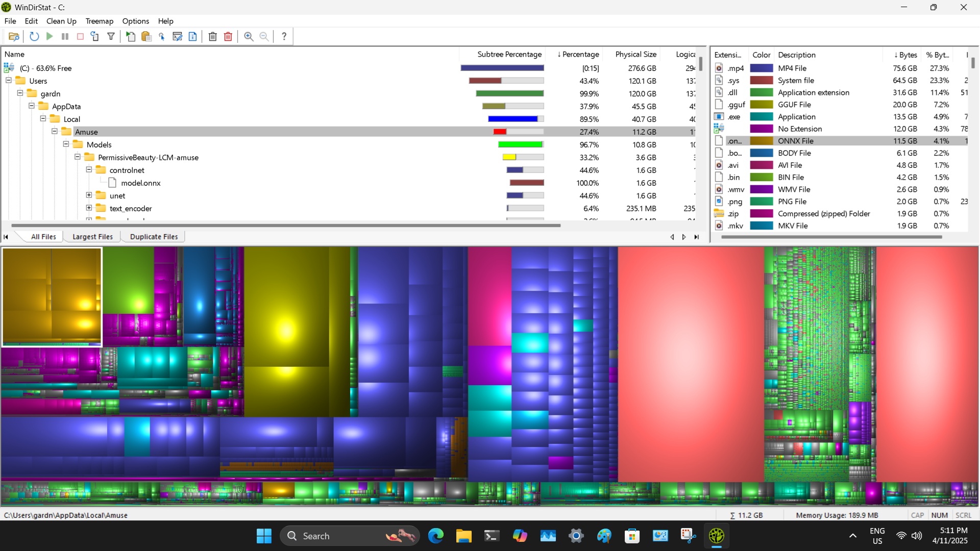The width and height of the screenshot is (980, 551).
Task: Refresh all with the blue circular arrow
Action: tap(34, 36)
